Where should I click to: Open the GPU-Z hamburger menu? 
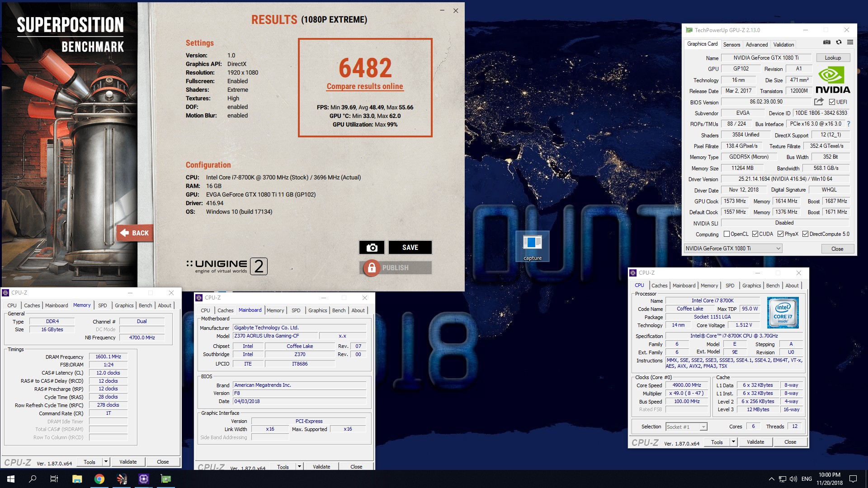(850, 42)
